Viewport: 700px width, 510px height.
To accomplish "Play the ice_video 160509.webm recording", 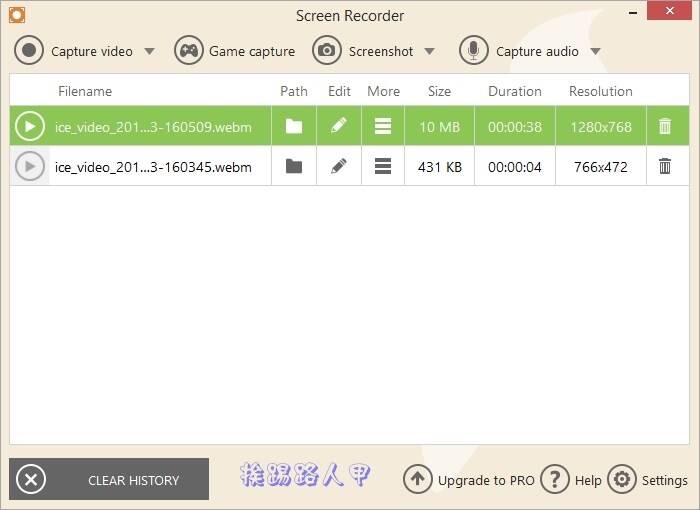I will click(30, 126).
